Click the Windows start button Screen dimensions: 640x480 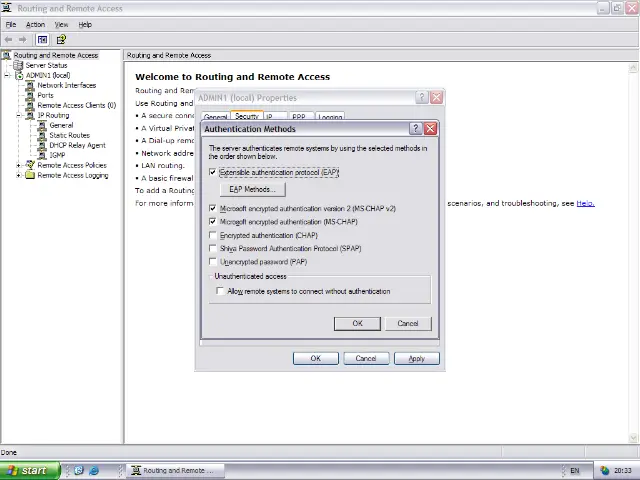(30, 471)
